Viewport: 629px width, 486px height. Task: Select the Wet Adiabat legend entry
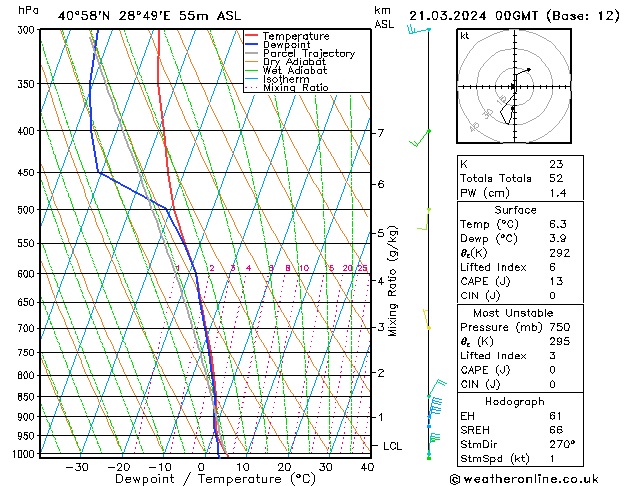point(286,71)
